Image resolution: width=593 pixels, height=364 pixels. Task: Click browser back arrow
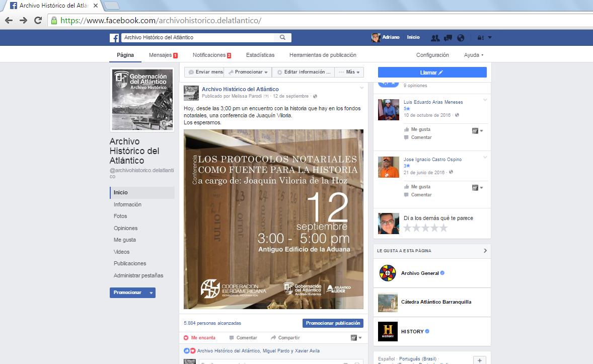click(9, 21)
